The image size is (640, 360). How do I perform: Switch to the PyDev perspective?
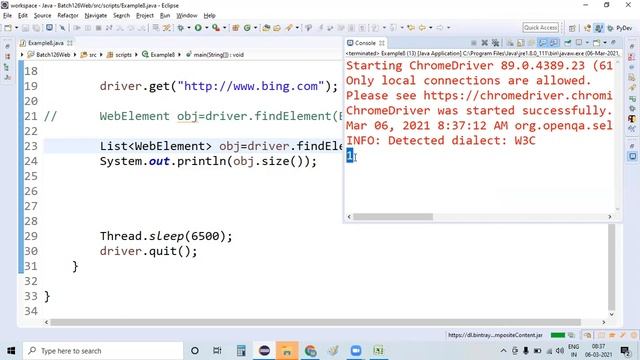click(620, 28)
